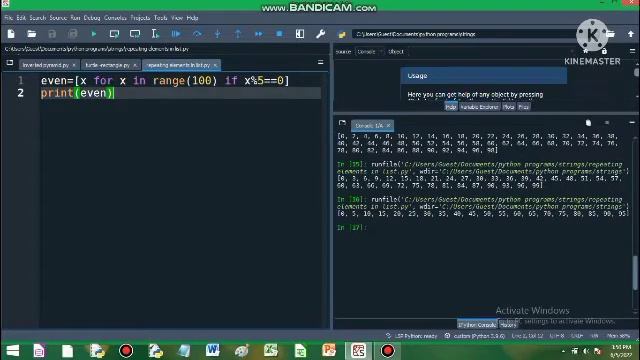The height and width of the screenshot is (360, 640).
Task: Open the Source menu
Action: [x=58, y=18]
